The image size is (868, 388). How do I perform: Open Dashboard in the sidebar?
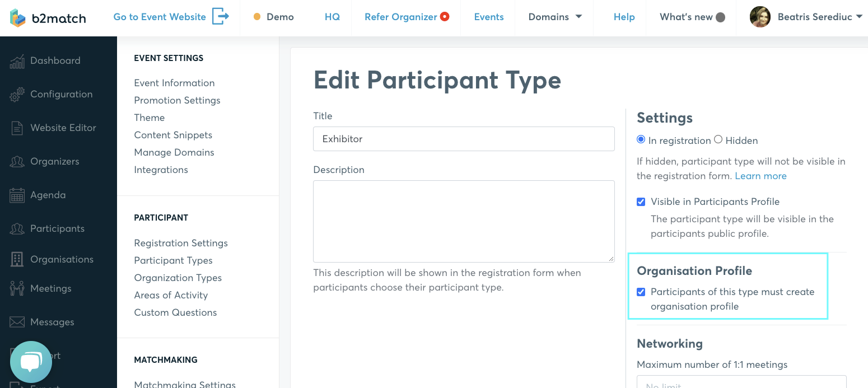(55, 60)
